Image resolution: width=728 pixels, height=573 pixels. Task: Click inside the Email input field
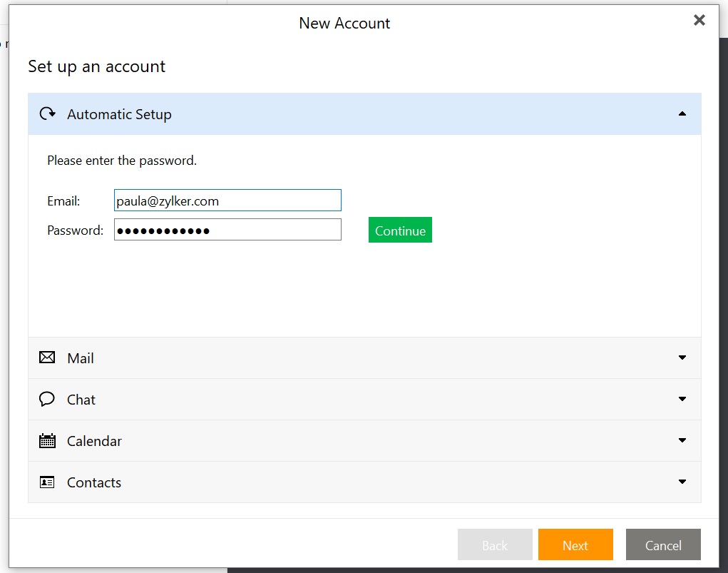pyautogui.click(x=227, y=201)
